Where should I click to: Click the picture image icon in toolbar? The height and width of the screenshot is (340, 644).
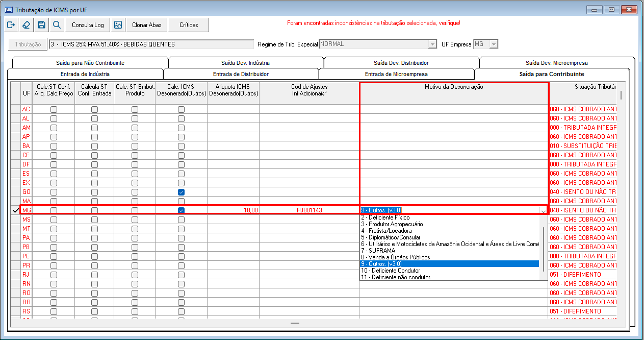pyautogui.click(x=118, y=25)
